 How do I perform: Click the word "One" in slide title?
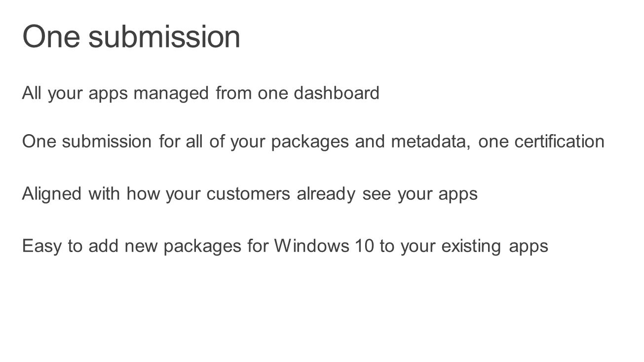coord(51,37)
